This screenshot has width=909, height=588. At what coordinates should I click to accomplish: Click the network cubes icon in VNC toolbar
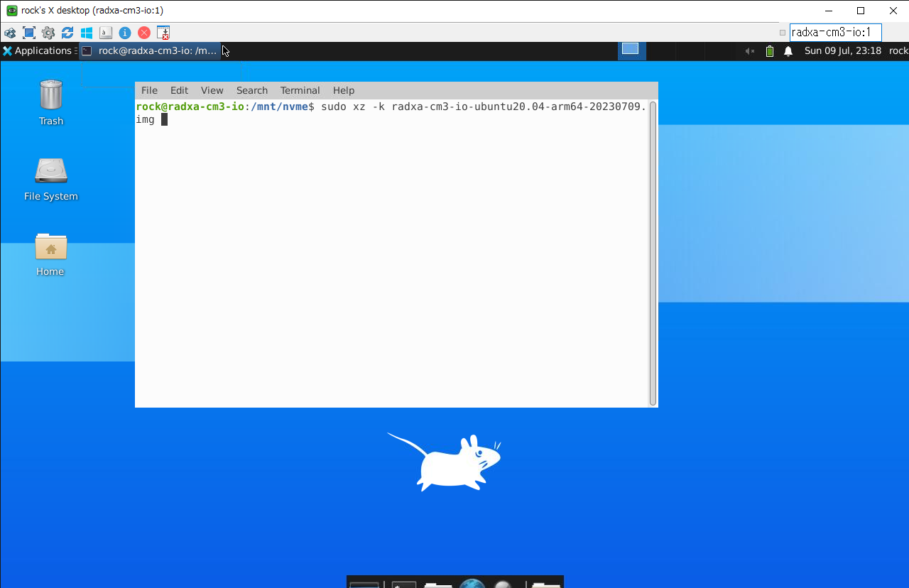(10, 33)
